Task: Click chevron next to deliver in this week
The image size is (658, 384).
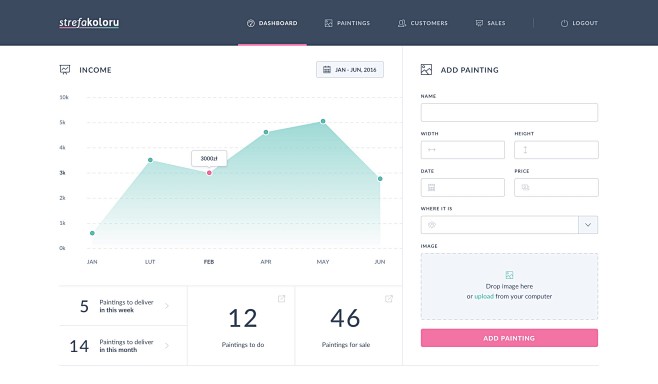Action: tap(167, 306)
